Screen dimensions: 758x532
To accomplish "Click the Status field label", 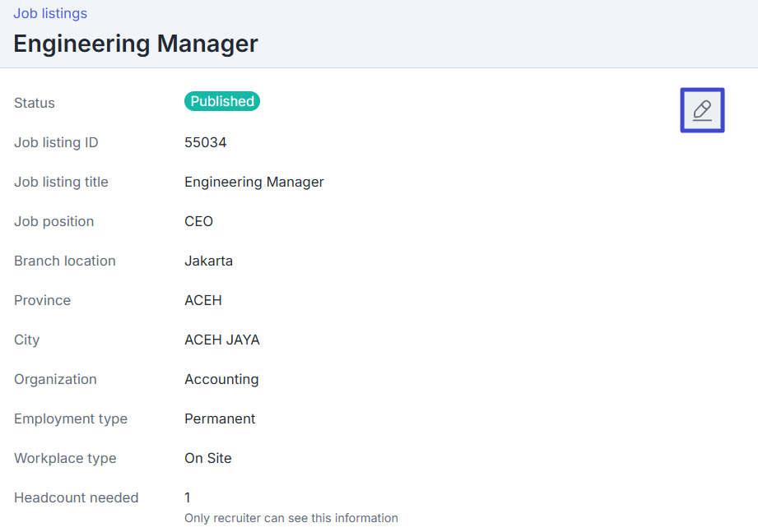I will click(x=35, y=103).
